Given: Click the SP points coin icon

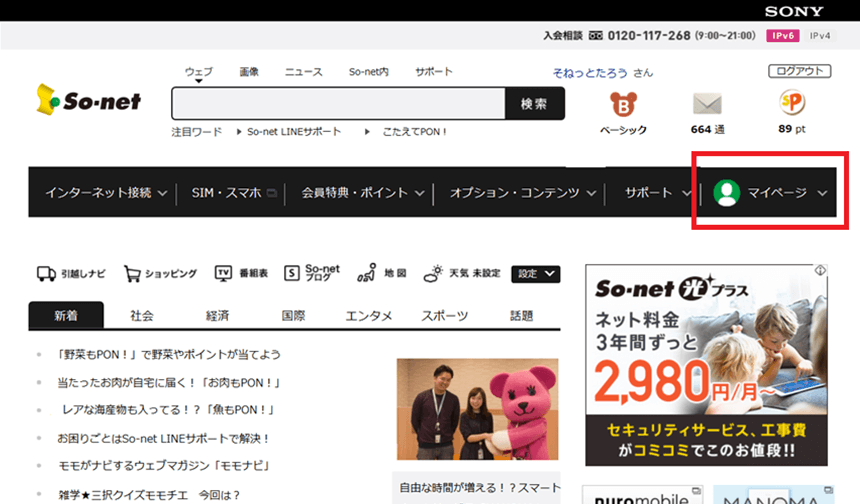Looking at the screenshot, I should click(792, 103).
